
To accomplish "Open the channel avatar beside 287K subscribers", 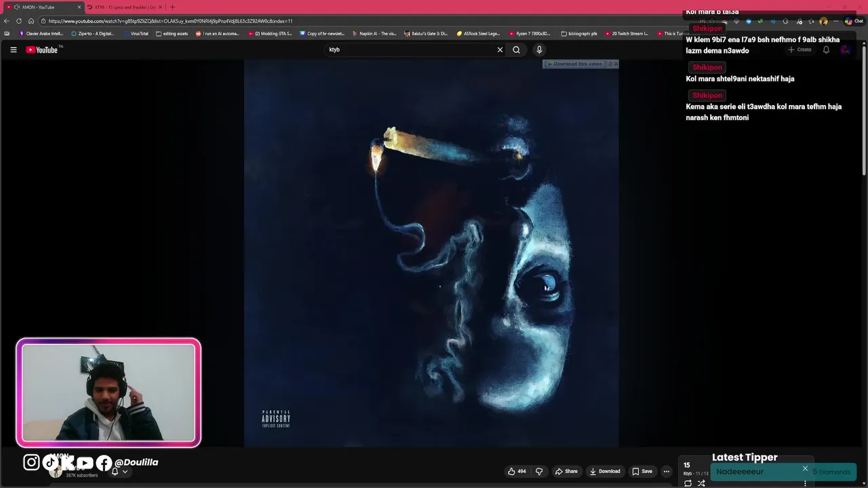I will tap(56, 472).
